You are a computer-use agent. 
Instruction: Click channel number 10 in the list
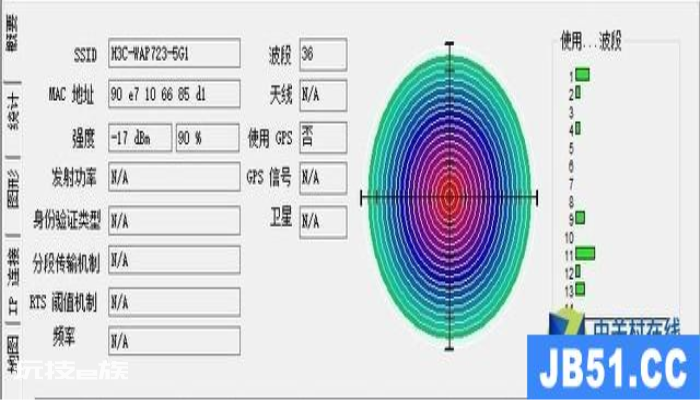pyautogui.click(x=569, y=238)
